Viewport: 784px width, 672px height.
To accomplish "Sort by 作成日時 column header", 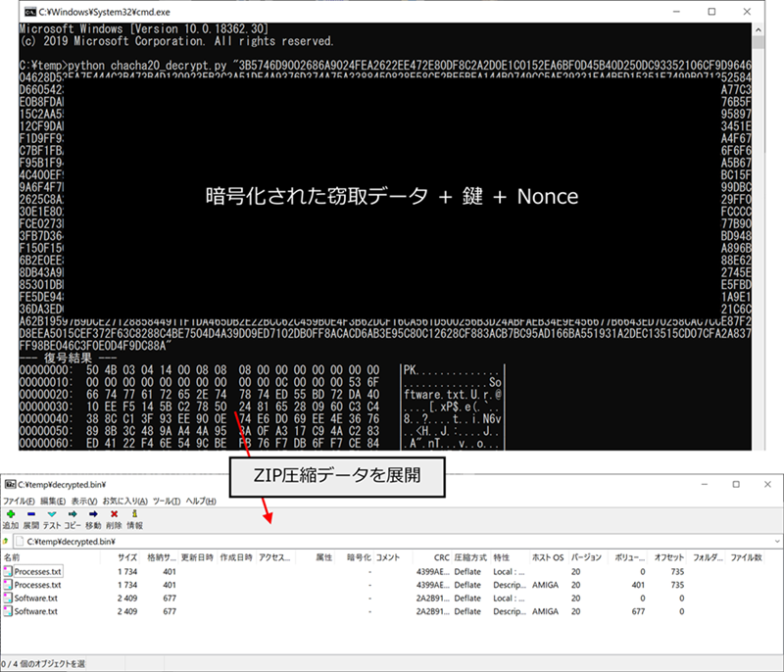I will [236, 557].
